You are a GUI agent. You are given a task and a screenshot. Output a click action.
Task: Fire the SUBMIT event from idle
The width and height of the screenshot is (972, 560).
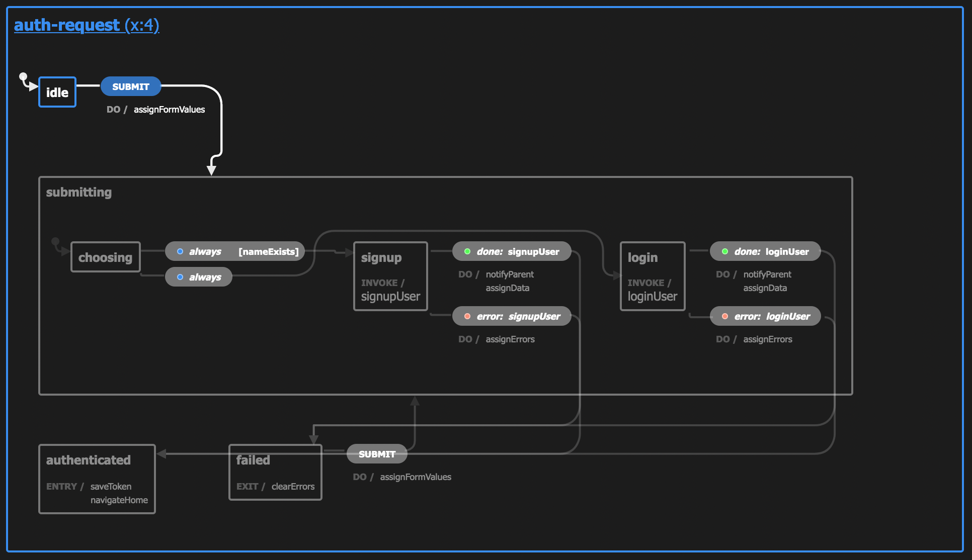coord(131,86)
